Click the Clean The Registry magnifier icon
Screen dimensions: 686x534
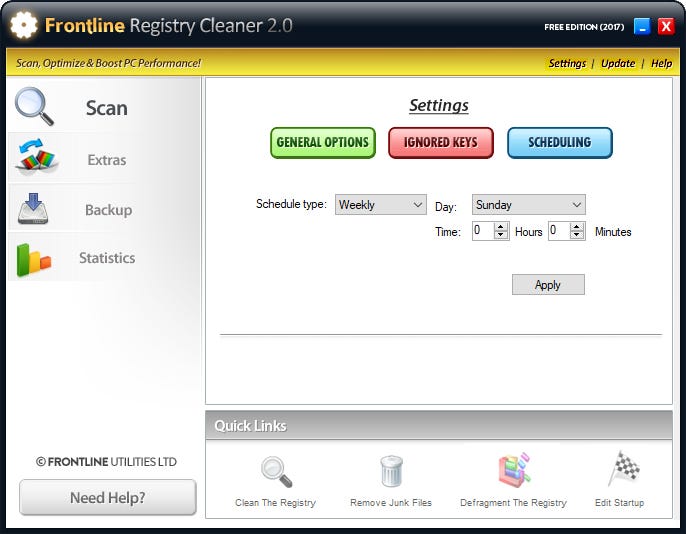point(276,471)
